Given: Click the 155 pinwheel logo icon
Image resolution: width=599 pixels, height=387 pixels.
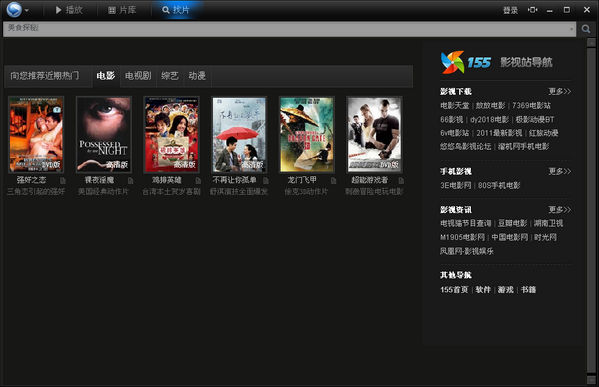Looking at the screenshot, I should pos(452,62).
